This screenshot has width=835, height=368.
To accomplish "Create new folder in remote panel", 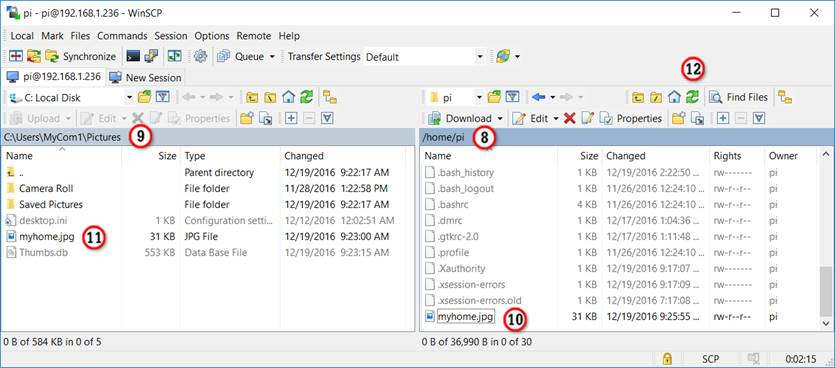I will click(678, 118).
